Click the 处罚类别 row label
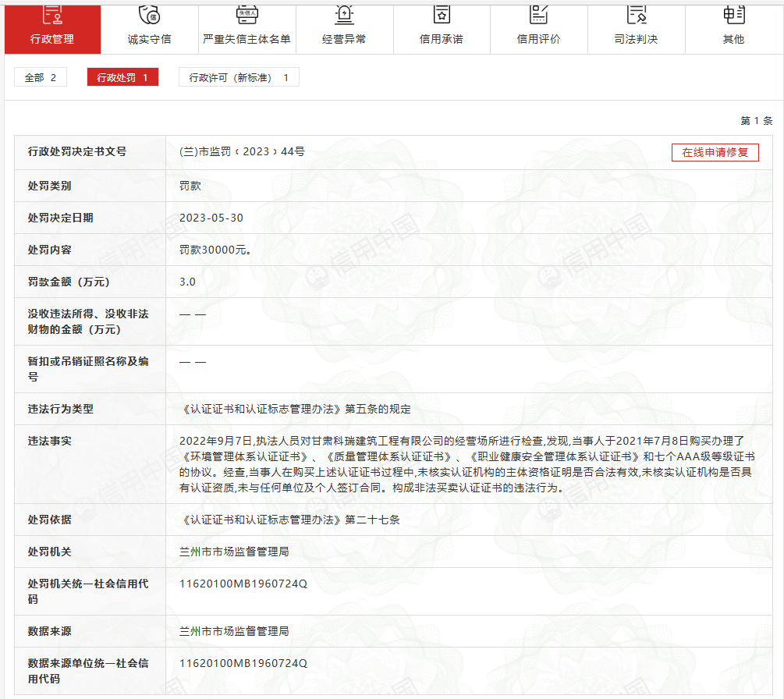Screen dimensions: 784x699 coord(49,186)
